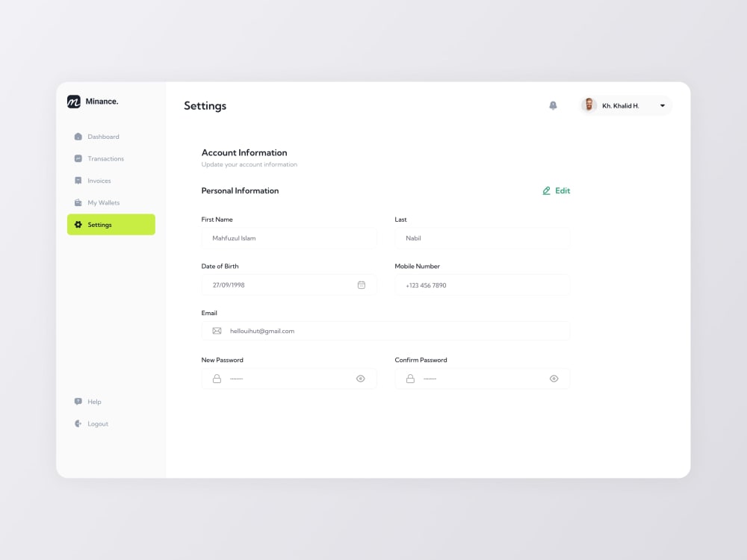Open the calendar picker in Date of Birth
The height and width of the screenshot is (560, 747).
point(362,284)
